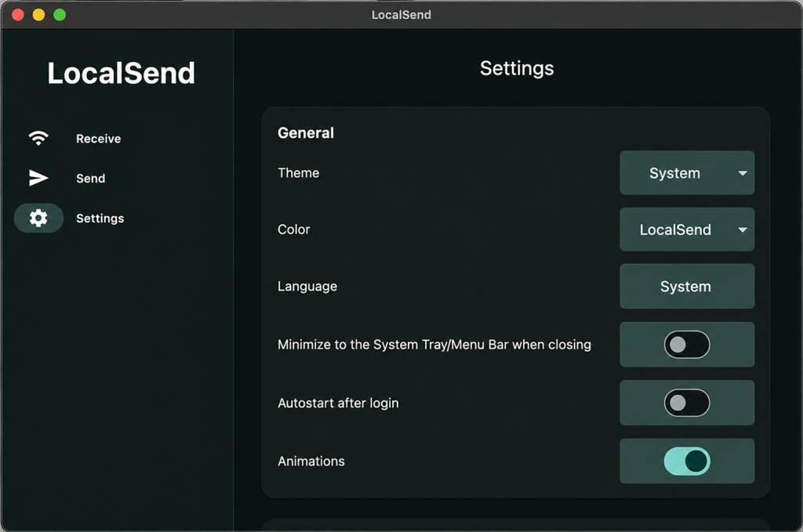Switch to the Send tab label

coord(91,179)
